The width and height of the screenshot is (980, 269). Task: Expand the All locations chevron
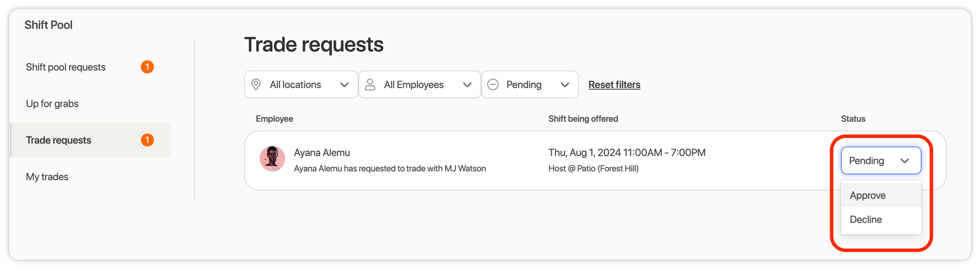[x=344, y=85]
